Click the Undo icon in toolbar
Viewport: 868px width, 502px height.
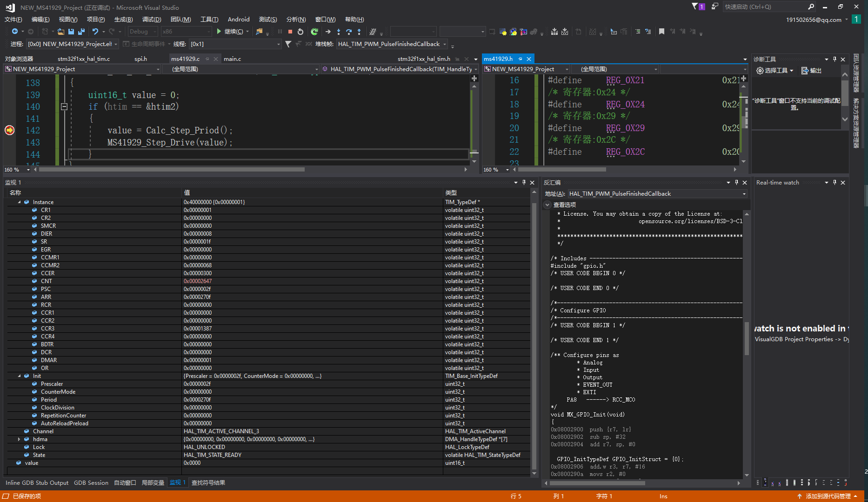click(x=95, y=31)
